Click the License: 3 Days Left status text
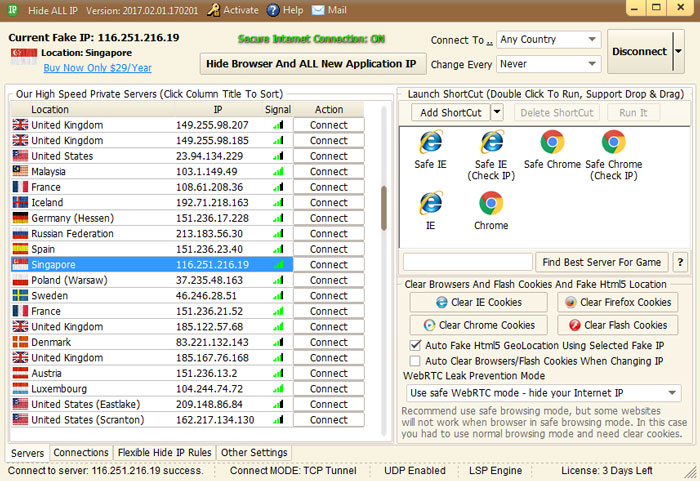This screenshot has height=481, width=700. (607, 470)
